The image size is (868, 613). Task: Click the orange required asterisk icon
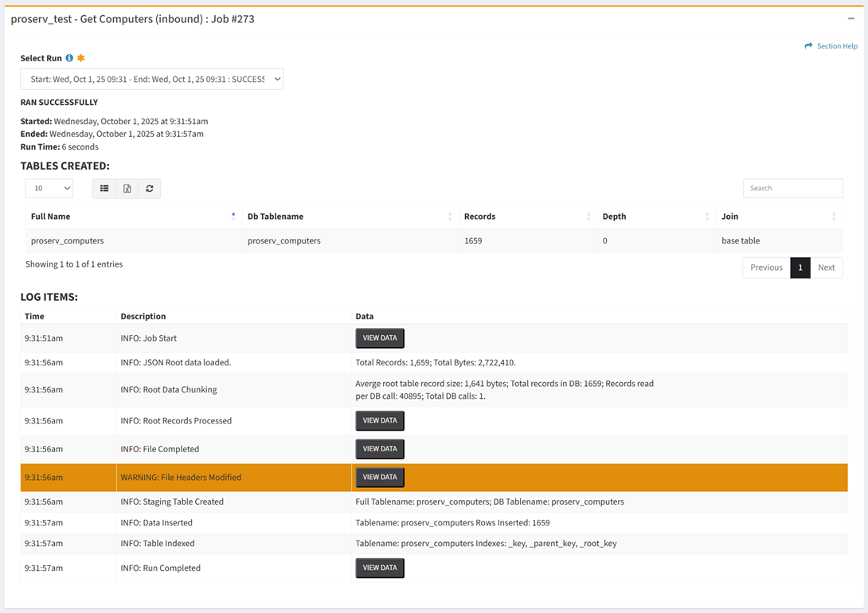point(80,58)
